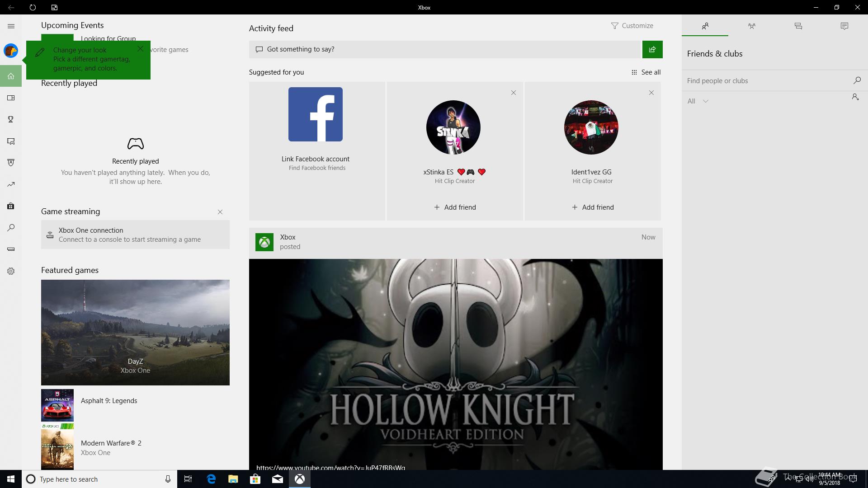The image size is (868, 488).
Task: Click Link Facebook account card
Action: coord(317,151)
